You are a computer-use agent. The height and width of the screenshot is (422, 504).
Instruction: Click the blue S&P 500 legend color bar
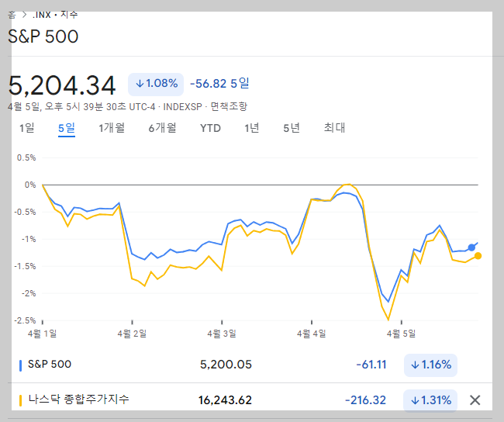pyautogui.click(x=21, y=365)
